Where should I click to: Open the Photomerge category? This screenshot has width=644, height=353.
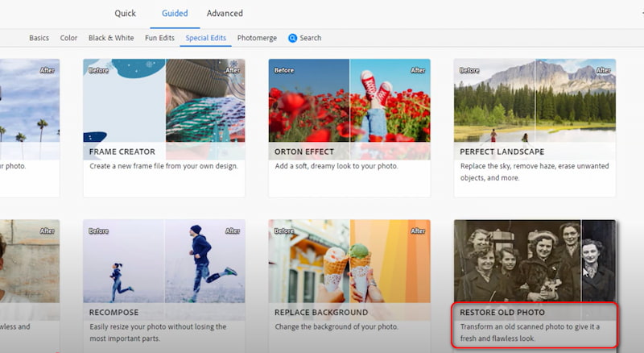[257, 38]
